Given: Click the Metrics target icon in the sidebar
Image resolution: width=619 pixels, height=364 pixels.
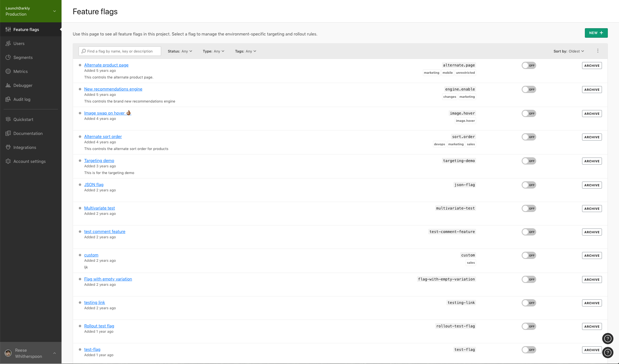Looking at the screenshot, I should click(x=8, y=71).
